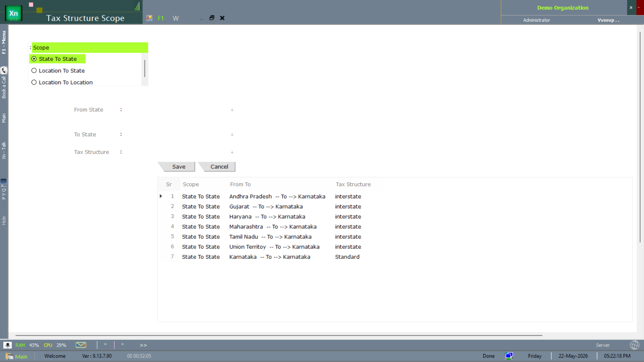Click the F1 help shortcut
This screenshot has width=644, height=362.
tap(161, 18)
